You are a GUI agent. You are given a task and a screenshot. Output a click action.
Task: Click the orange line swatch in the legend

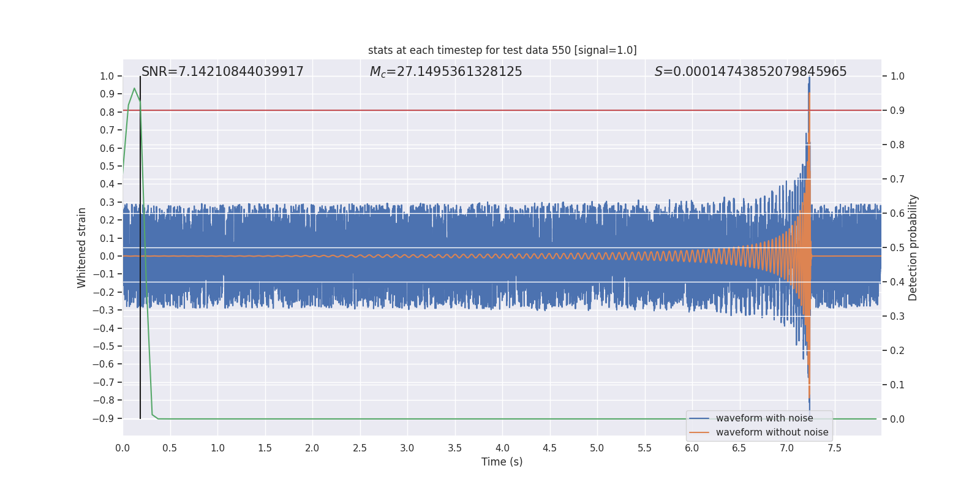pyautogui.click(x=699, y=432)
